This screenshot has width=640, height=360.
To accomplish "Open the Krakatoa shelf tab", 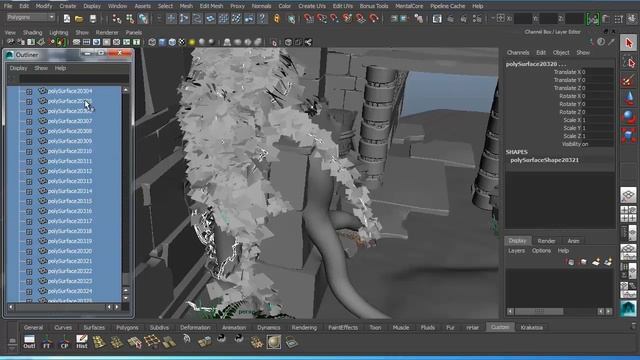I will pyautogui.click(x=531, y=327).
